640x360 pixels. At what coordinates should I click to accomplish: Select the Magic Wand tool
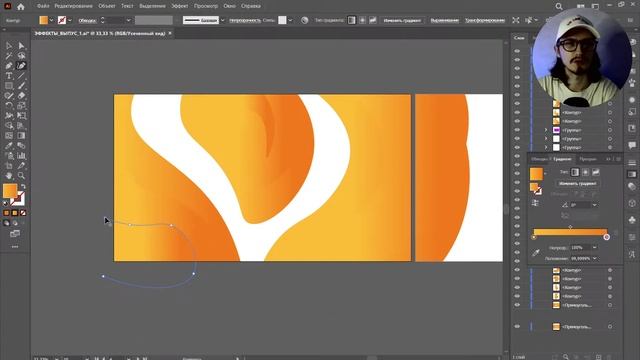pos(9,56)
